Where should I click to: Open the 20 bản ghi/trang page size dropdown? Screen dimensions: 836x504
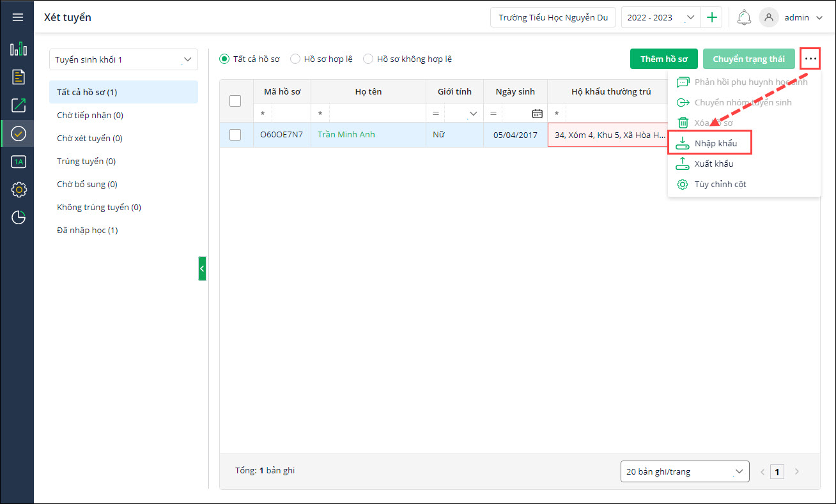(x=685, y=472)
